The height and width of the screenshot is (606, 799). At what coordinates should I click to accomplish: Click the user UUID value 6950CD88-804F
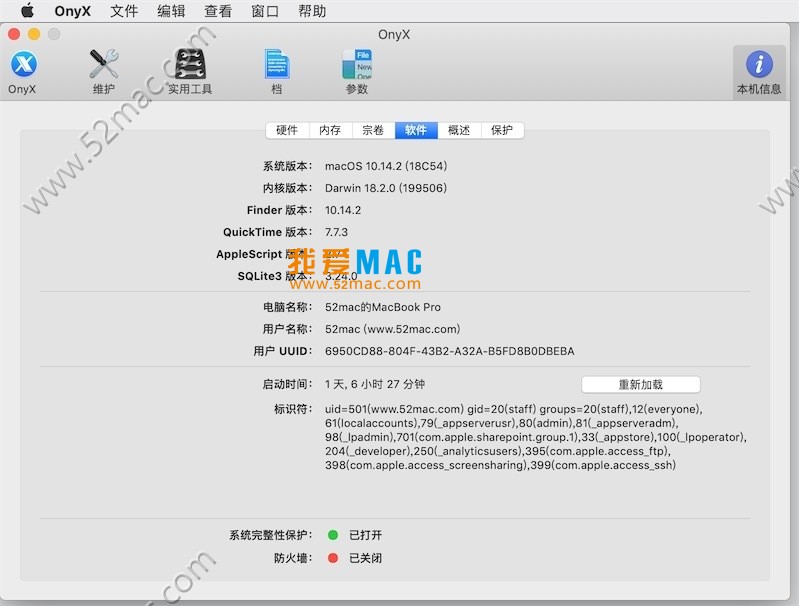[x=449, y=351]
